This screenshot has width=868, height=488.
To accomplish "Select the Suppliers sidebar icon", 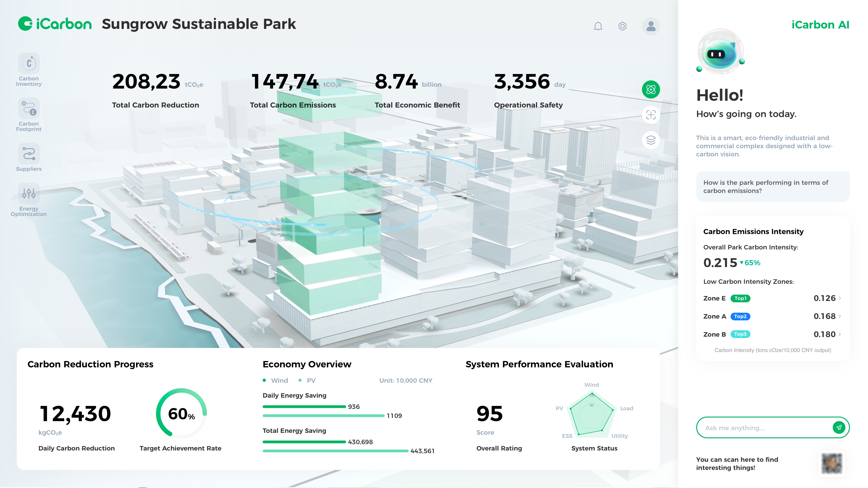I will pos(29,154).
